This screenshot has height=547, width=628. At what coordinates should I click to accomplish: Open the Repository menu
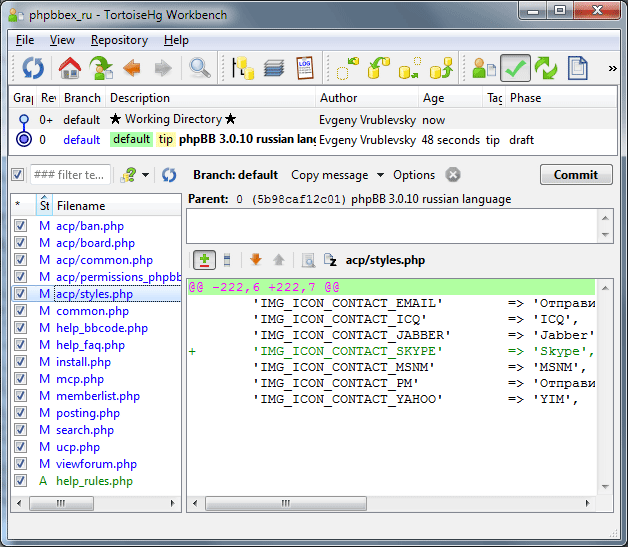click(x=119, y=40)
